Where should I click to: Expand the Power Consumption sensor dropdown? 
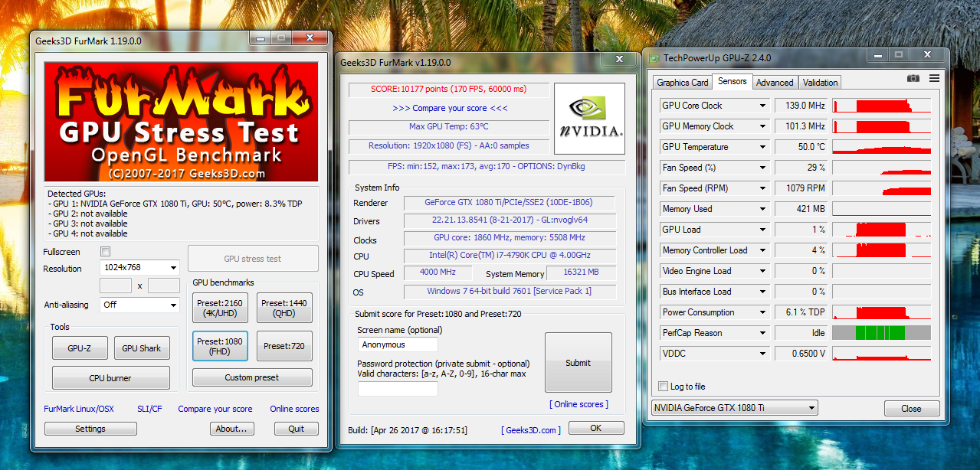[x=762, y=312]
